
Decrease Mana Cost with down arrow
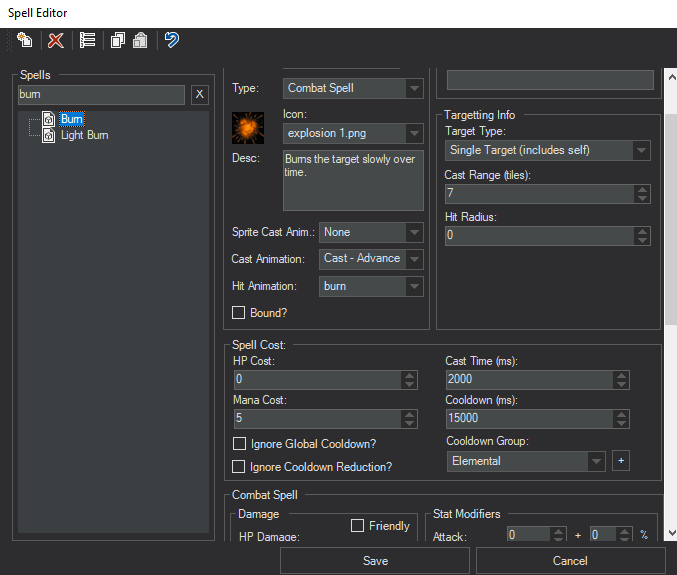pos(409,423)
